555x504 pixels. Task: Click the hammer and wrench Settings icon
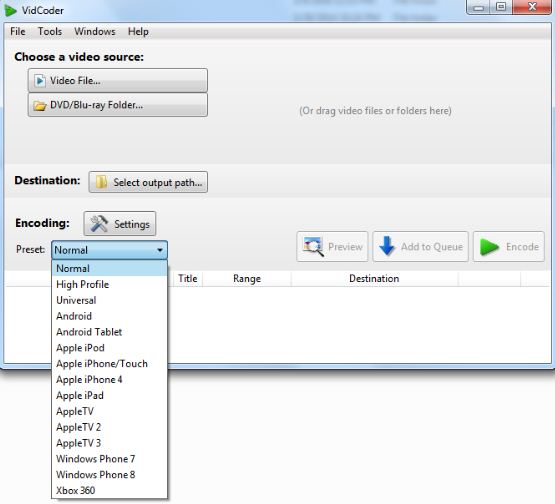click(99, 224)
